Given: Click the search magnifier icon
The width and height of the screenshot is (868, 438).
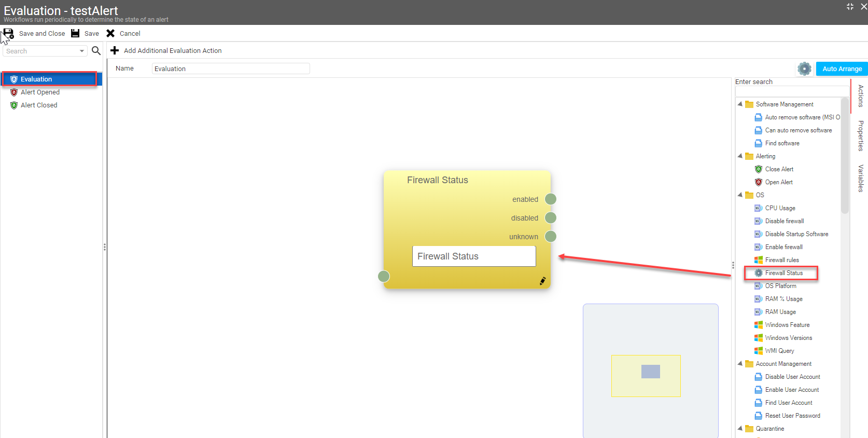Looking at the screenshot, I should (x=96, y=51).
